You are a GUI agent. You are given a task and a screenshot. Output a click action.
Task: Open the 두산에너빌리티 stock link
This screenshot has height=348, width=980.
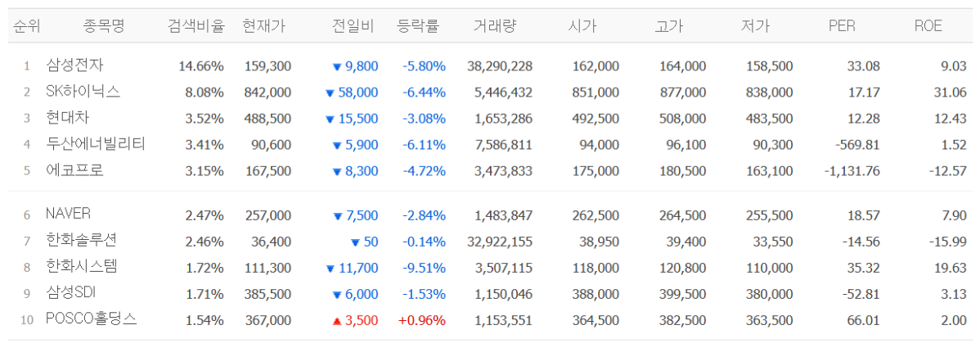pos(96,145)
